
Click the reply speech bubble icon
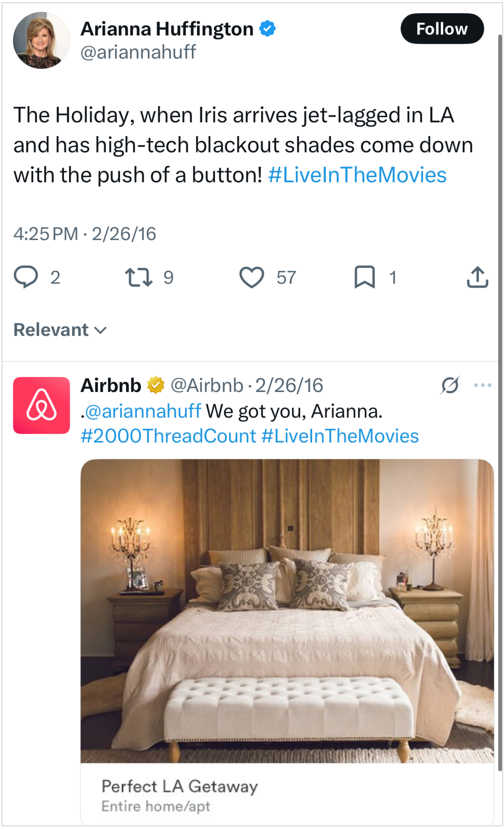point(26,277)
